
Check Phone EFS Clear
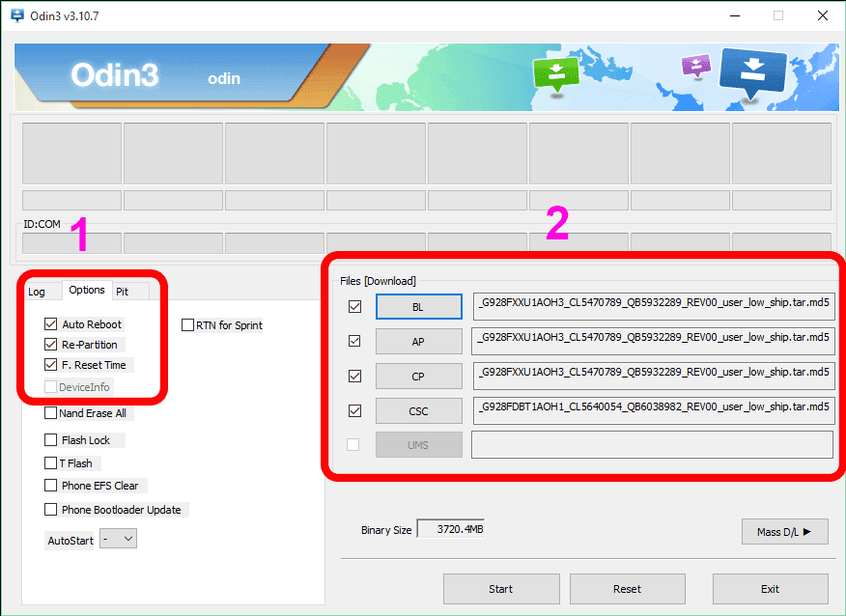click(51, 486)
